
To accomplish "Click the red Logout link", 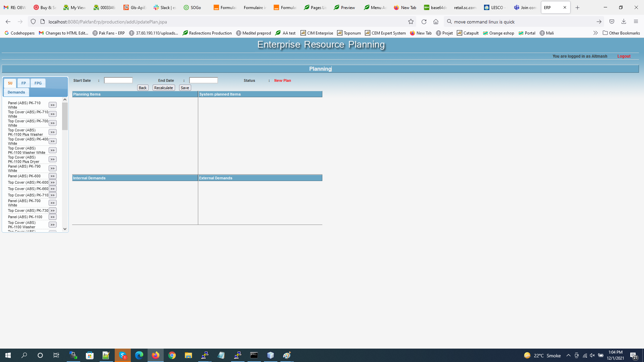I will (624, 56).
